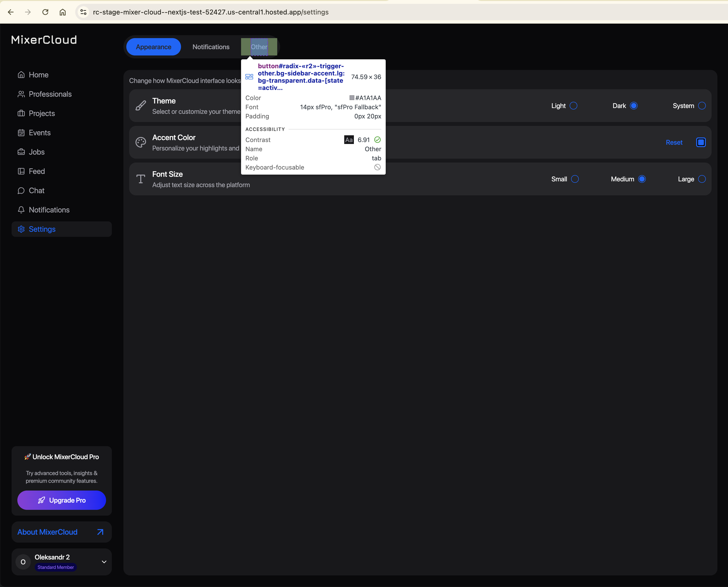Viewport: 728px width, 587px height.
Task: Select the Light theme radio button
Action: click(573, 106)
